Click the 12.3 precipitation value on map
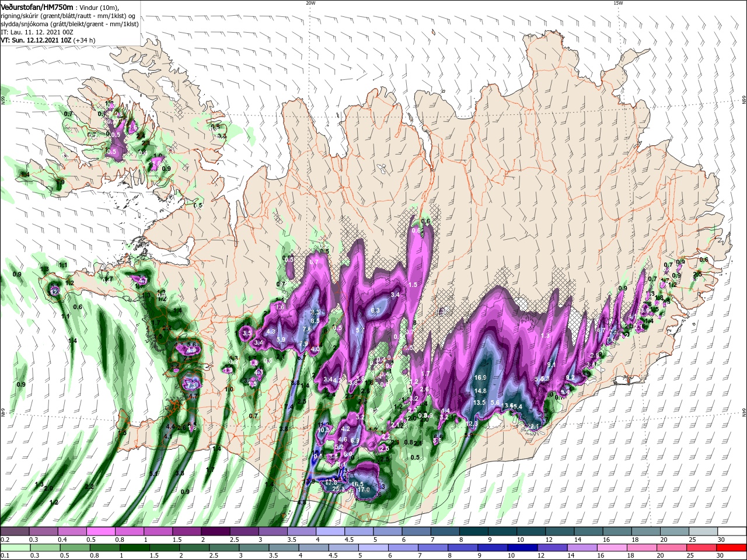Viewport: 747px width, 560px height. [x=472, y=423]
